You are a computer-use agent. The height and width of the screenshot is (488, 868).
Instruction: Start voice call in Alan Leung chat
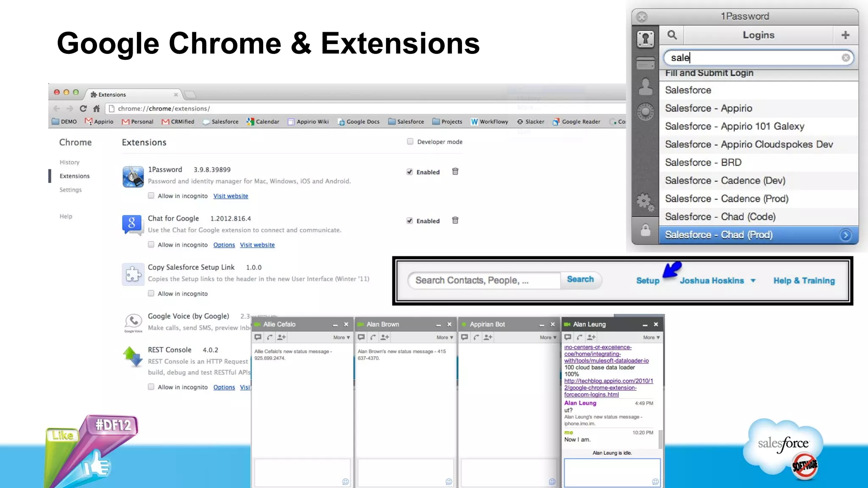[579, 337]
